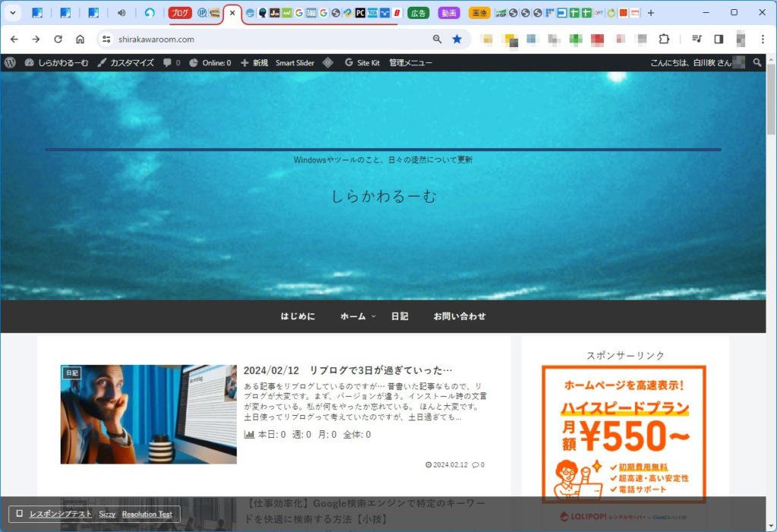The height and width of the screenshot is (532, 777).
Task: Open the Chrome extensions puzzle icon
Action: [x=664, y=39]
